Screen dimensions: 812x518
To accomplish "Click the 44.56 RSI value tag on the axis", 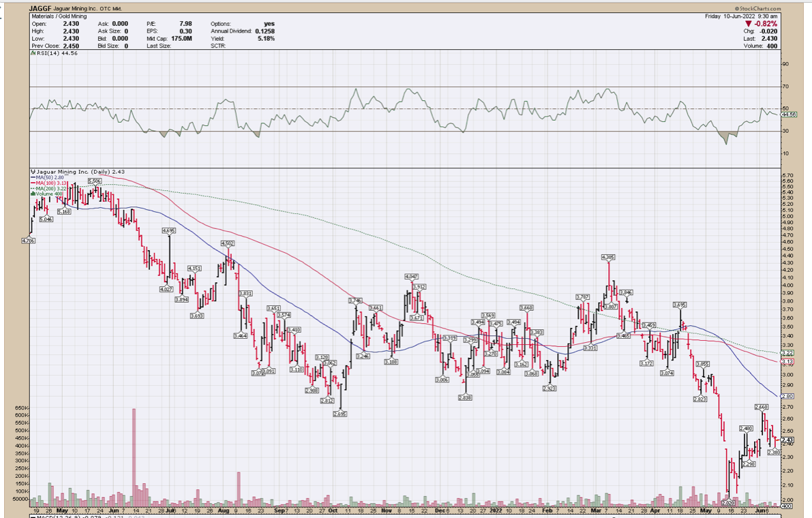I will click(790, 115).
